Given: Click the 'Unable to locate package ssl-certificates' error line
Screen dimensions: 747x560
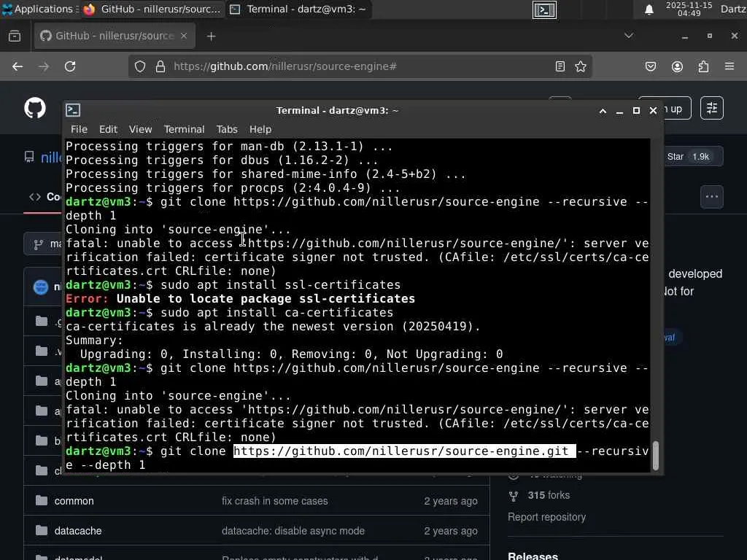Looking at the screenshot, I should 240,298.
